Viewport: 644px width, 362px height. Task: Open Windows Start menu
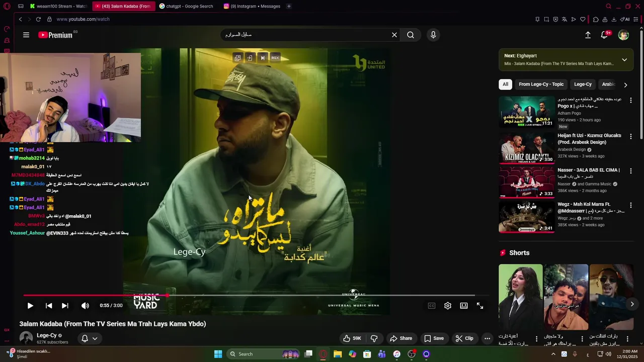click(218, 354)
